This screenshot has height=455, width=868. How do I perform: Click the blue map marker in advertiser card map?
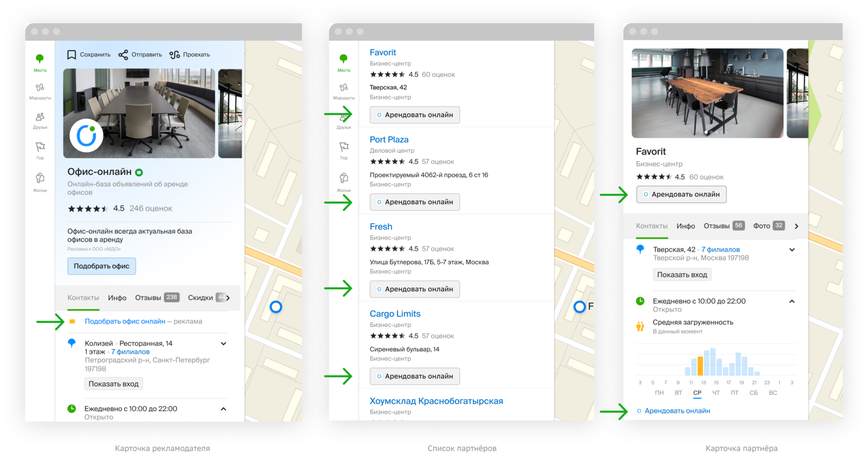point(276,307)
